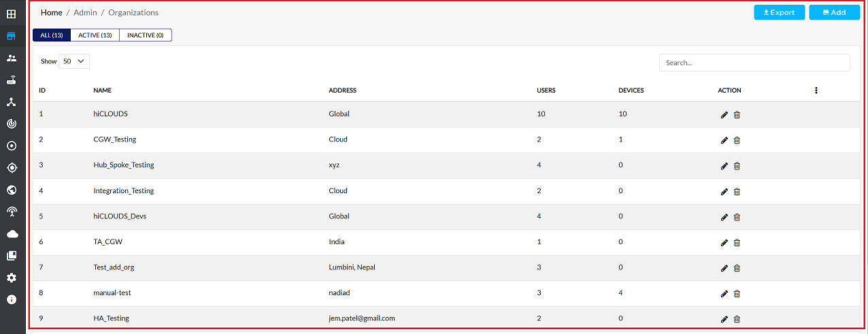This screenshot has height=334, width=868.
Task: Edit the hiCLOUDS organization row
Action: tap(724, 115)
